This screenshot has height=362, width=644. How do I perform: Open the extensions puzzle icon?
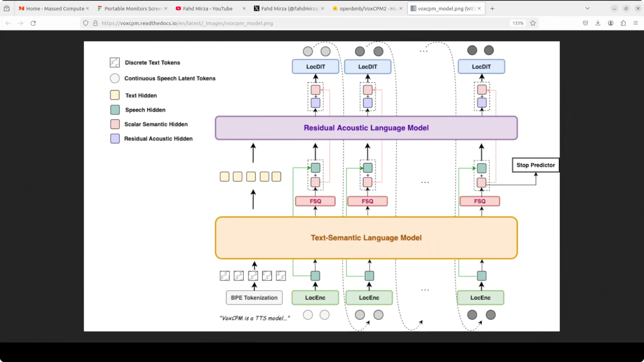coord(623,23)
